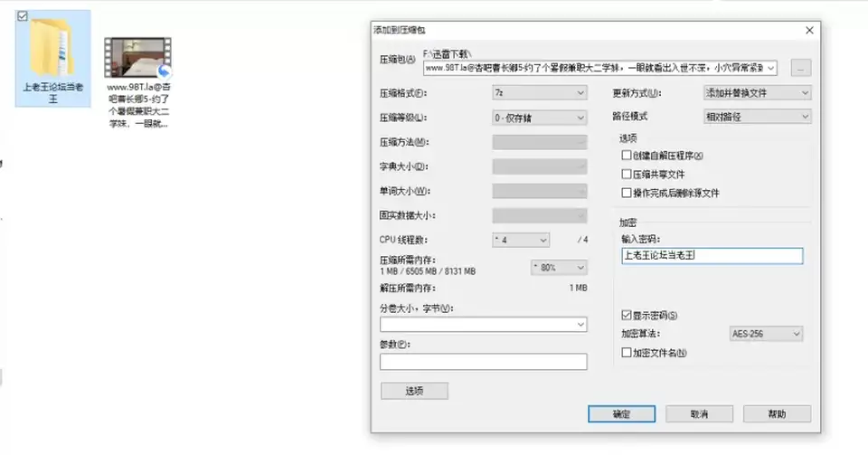Screen dimensions: 868x455
Task: Open the 加密算法 AES-256 dropdown
Action: coord(766,334)
